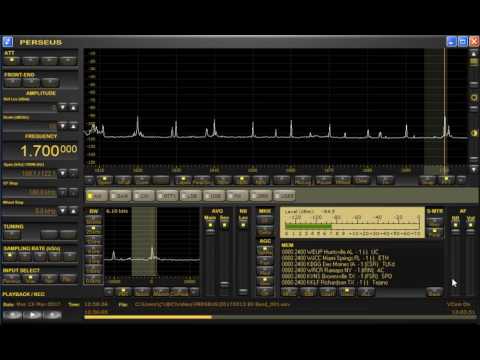Increase the Ref Level with its up arrow
This screenshot has width=480, height=360.
[73, 107]
